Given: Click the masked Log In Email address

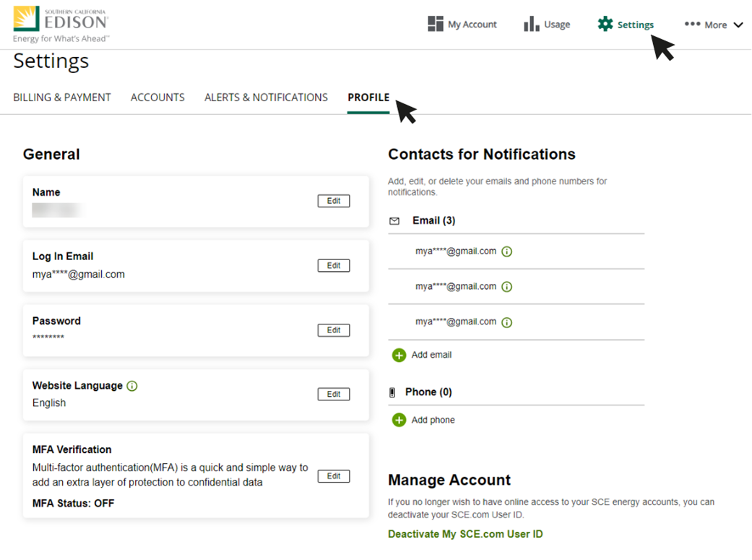Looking at the screenshot, I should [79, 275].
